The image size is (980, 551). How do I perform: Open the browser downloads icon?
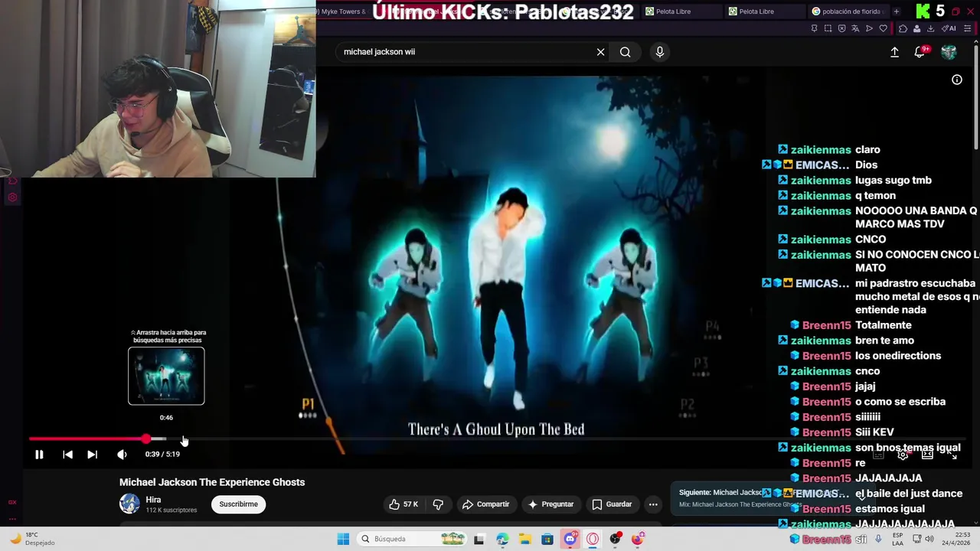[x=930, y=28]
